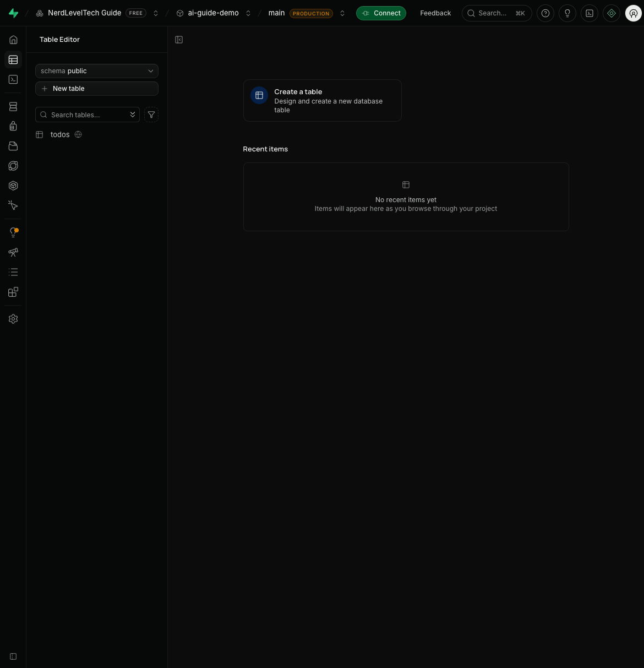
Task: Click the Connect button
Action: [x=381, y=13]
